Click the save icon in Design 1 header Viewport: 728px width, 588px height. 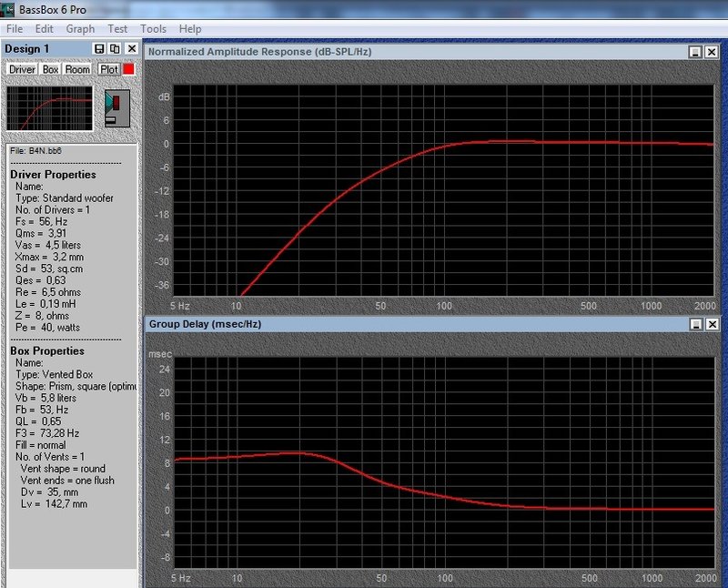[98, 48]
